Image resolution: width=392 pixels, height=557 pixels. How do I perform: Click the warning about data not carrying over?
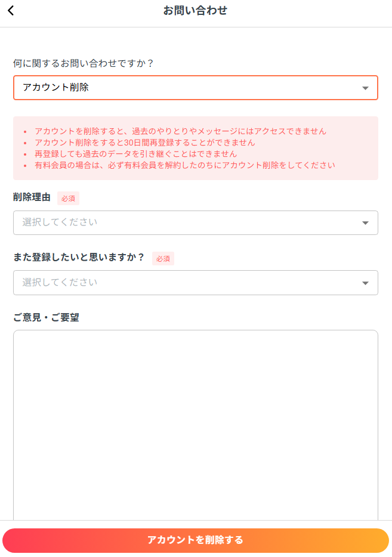click(x=135, y=154)
